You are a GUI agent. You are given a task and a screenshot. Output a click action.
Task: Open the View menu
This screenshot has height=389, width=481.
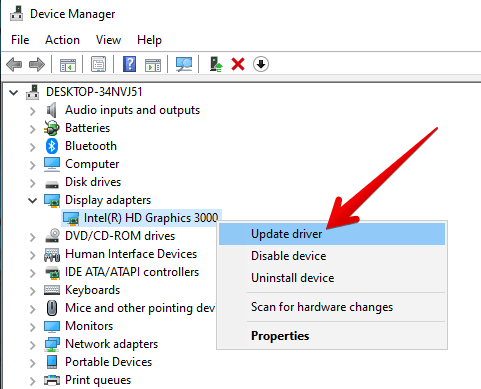pyautogui.click(x=108, y=40)
